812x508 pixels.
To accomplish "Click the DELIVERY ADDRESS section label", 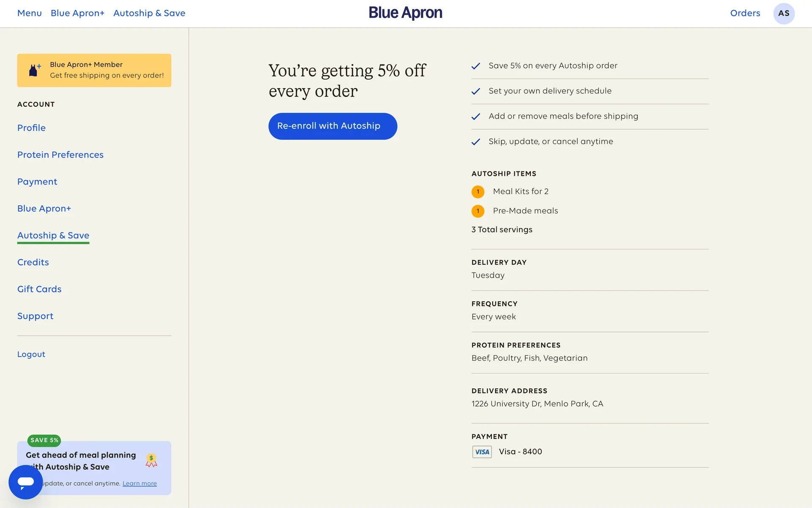I will point(509,391).
